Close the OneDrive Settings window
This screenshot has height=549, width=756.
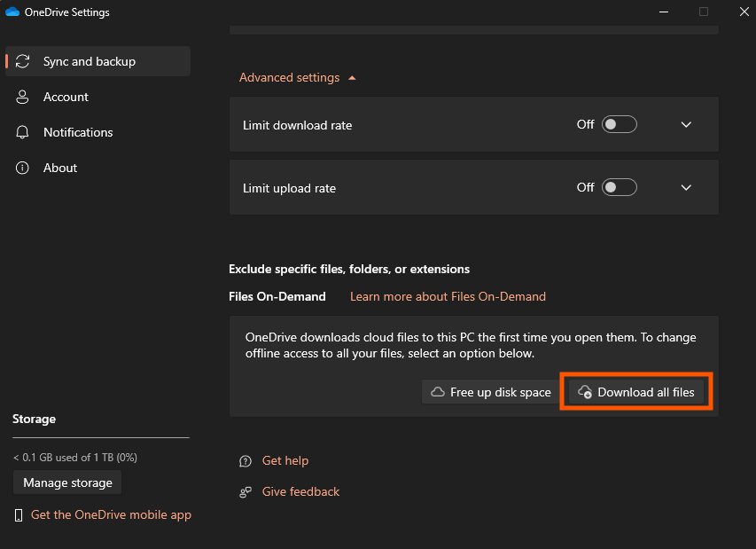744,12
